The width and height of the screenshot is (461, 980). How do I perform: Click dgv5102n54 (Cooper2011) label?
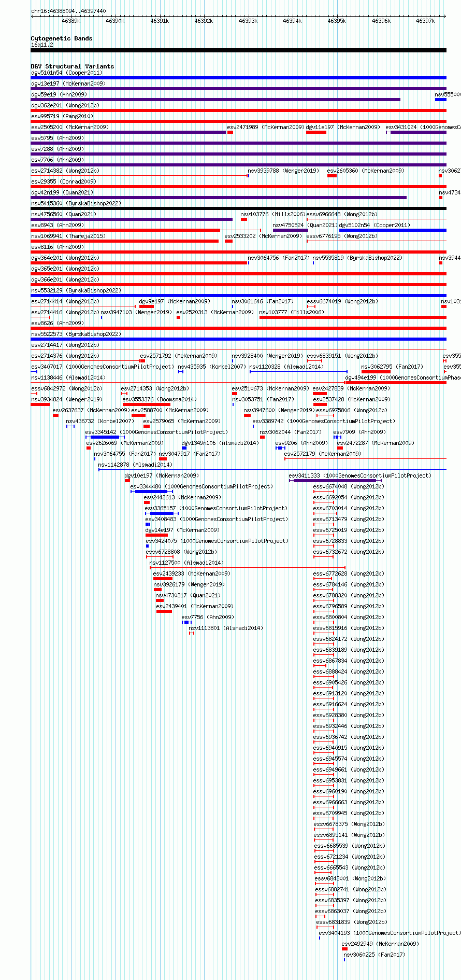(374, 226)
